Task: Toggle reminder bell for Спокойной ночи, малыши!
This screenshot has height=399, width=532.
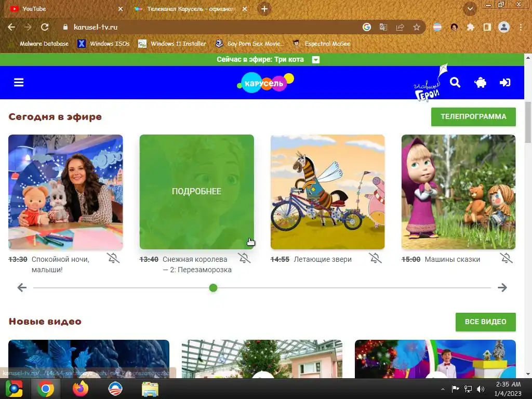Action: click(114, 258)
